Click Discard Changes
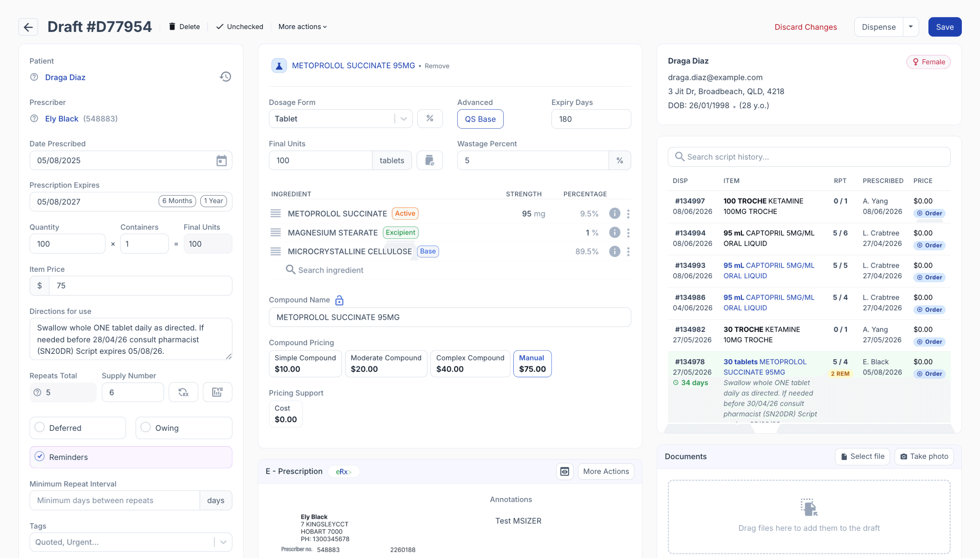 click(805, 27)
